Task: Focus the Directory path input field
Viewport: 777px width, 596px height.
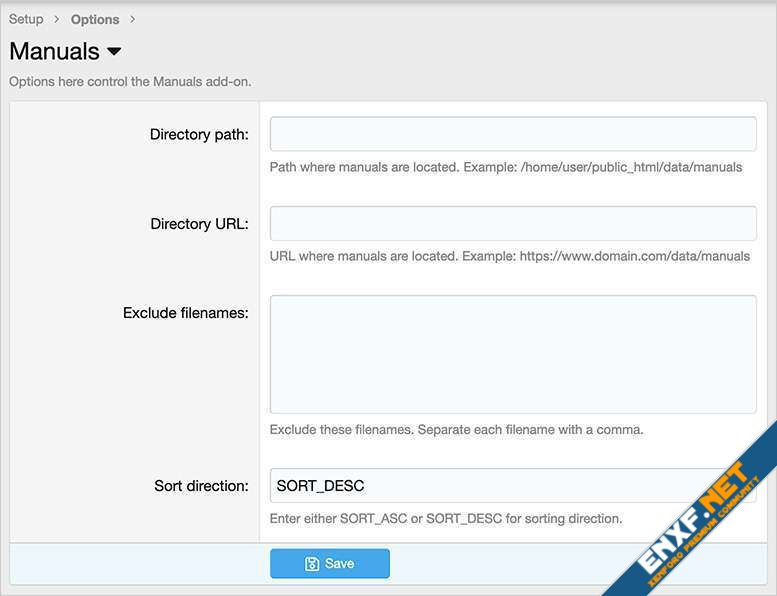Action: (513, 134)
